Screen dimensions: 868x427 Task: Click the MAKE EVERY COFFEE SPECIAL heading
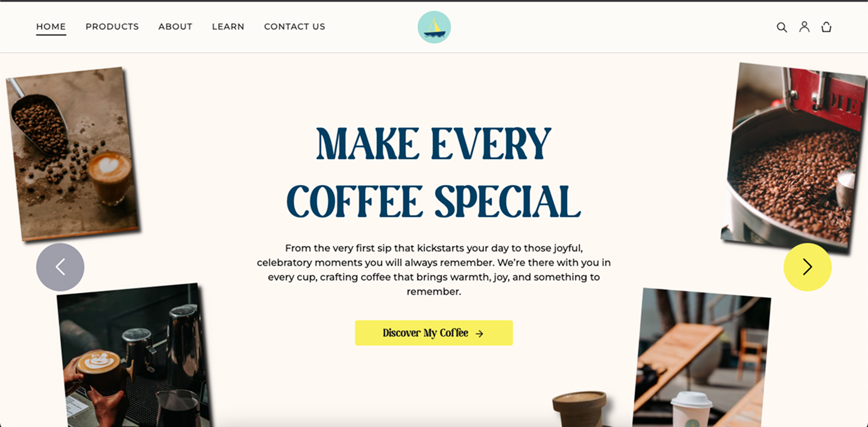pos(433,172)
